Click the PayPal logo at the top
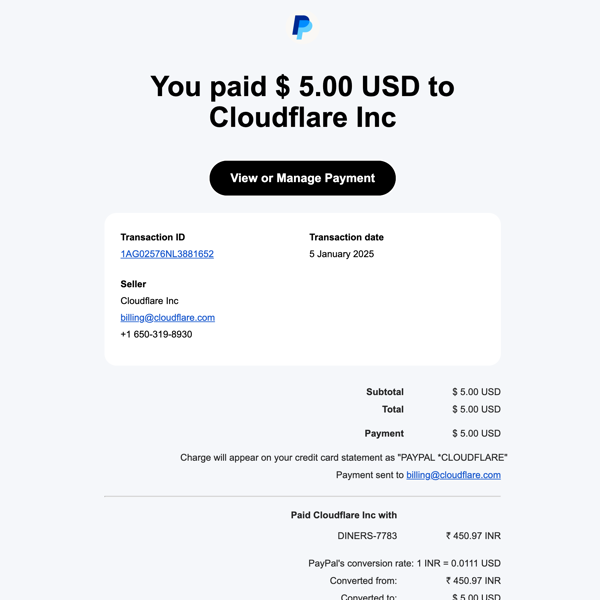 click(302, 27)
